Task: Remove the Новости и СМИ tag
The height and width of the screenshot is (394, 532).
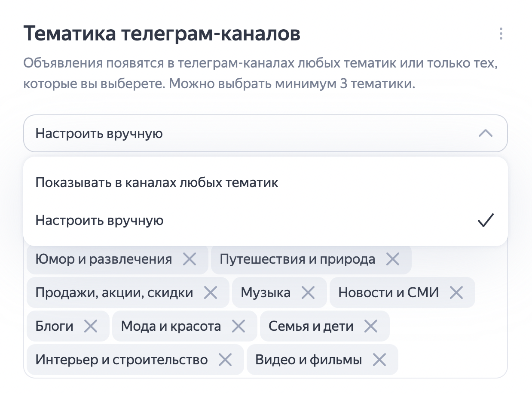Action: click(456, 293)
